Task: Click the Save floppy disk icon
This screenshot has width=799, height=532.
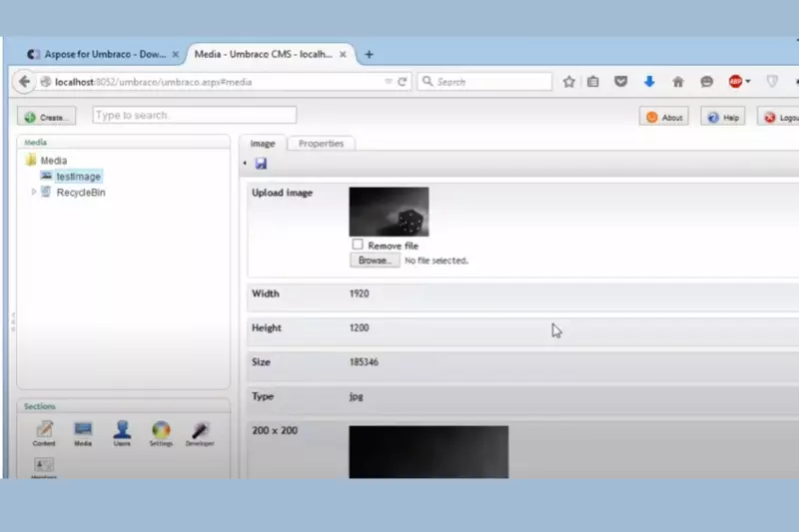Action: click(x=261, y=163)
